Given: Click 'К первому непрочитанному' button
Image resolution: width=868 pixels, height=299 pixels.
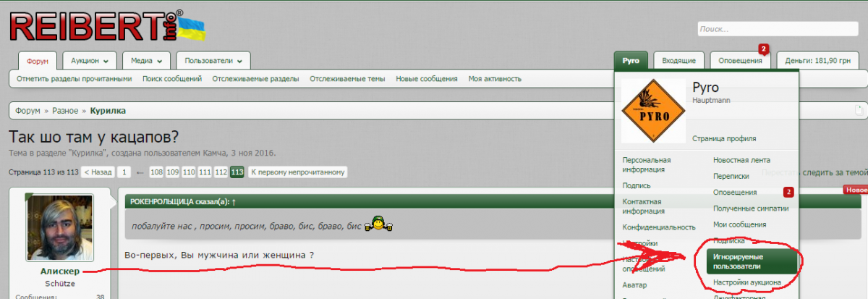Looking at the screenshot, I should click(x=298, y=172).
